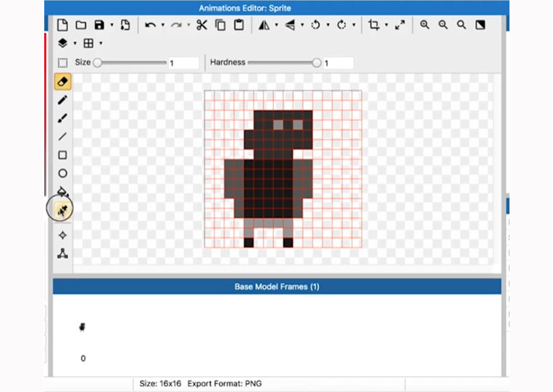Screen dimensions: 553x392
Task: Select the Pencil tool
Action: coord(62,100)
